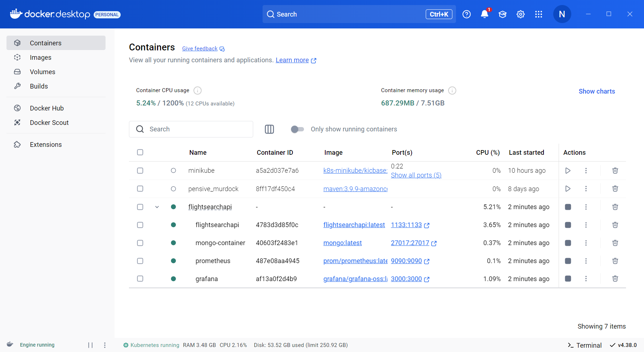Viewport: 644px width, 352px height.
Task: Start the minikube container
Action: click(x=568, y=171)
